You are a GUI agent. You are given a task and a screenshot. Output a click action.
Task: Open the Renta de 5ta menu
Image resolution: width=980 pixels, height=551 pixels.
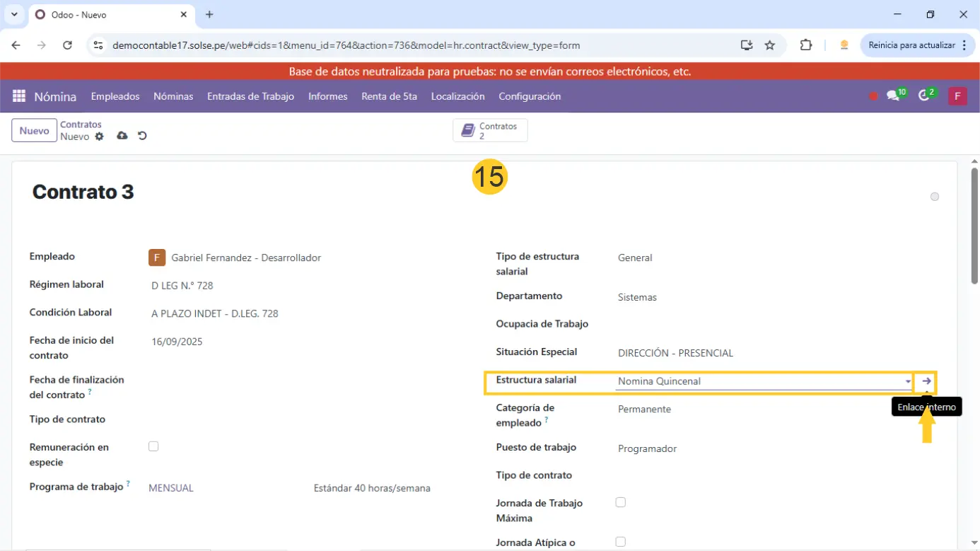tap(389, 96)
